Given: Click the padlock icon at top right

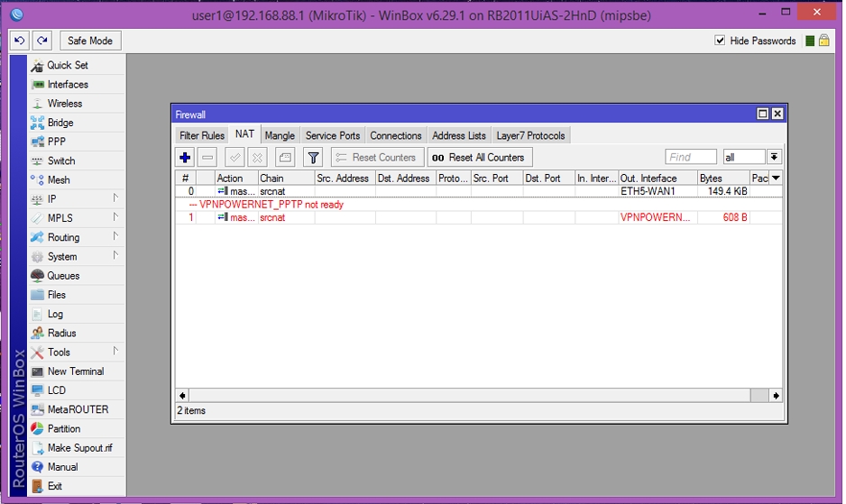Looking at the screenshot, I should [823, 41].
